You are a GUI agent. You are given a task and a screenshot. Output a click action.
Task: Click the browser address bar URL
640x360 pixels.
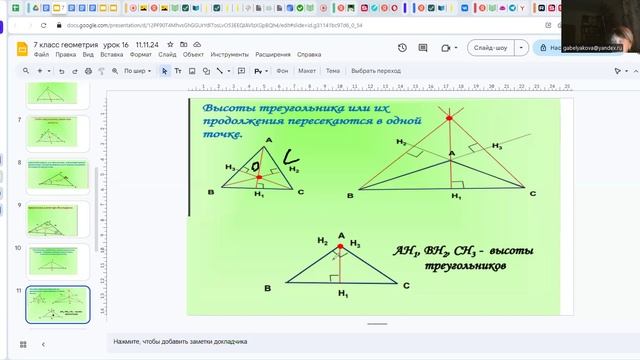tap(214, 25)
